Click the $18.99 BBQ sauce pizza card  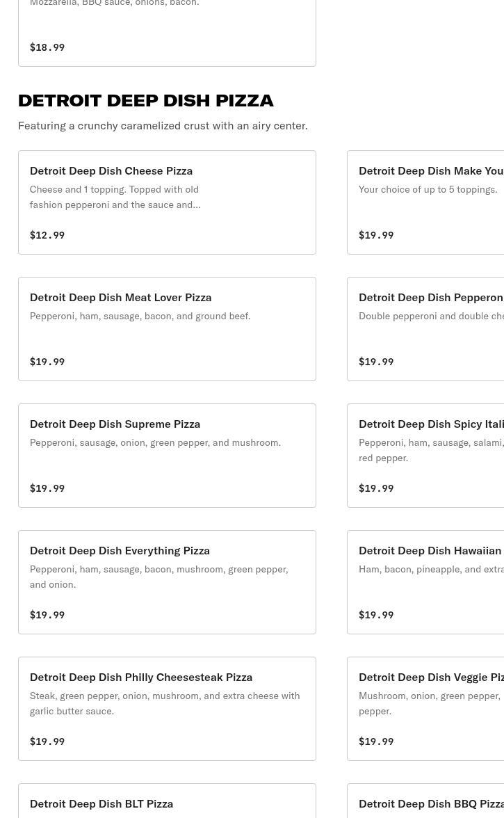[167, 31]
